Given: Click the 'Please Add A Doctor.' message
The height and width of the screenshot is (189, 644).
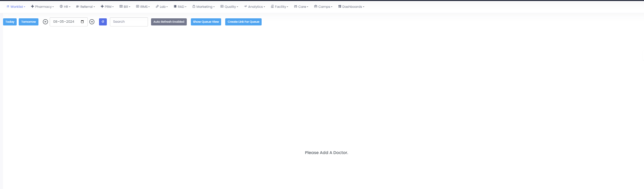Looking at the screenshot, I should point(327,153).
